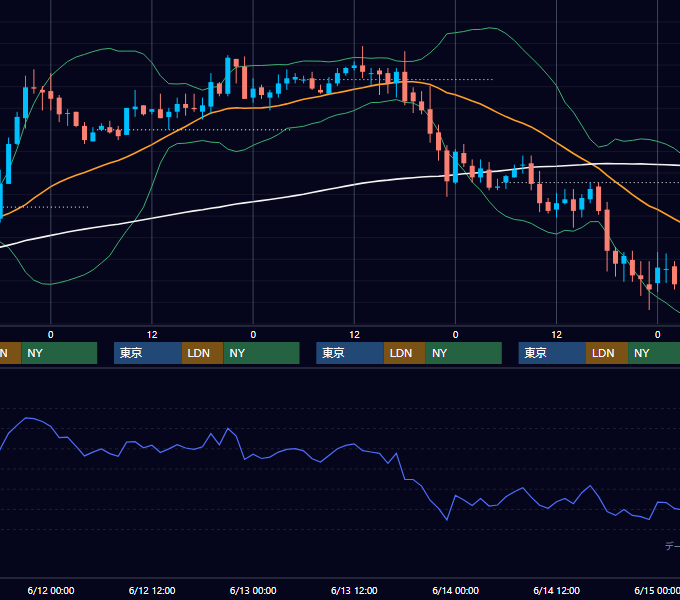Click the 6/14 12:00 date label
Viewport: 680px width, 600px height.
coord(556,590)
